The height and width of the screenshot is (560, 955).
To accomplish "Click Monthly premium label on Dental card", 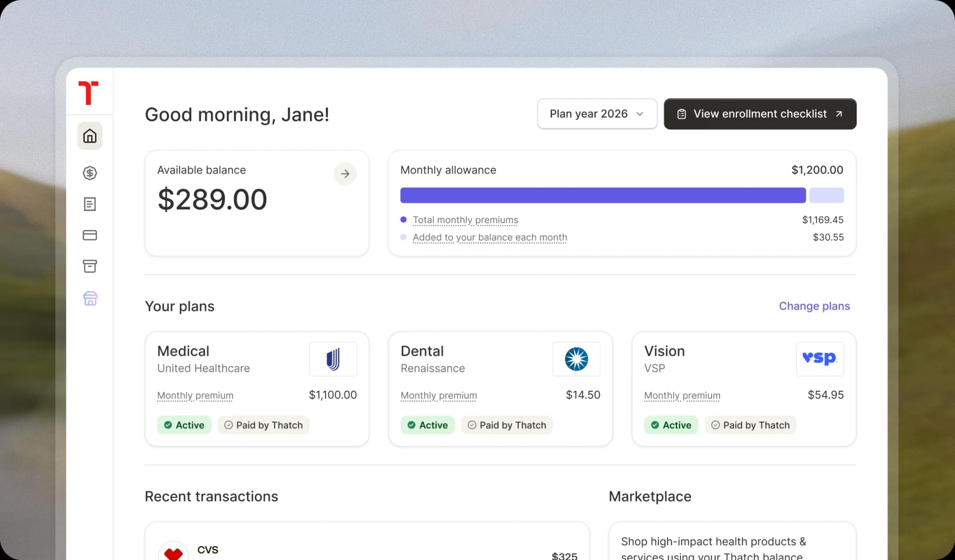I will coord(438,395).
